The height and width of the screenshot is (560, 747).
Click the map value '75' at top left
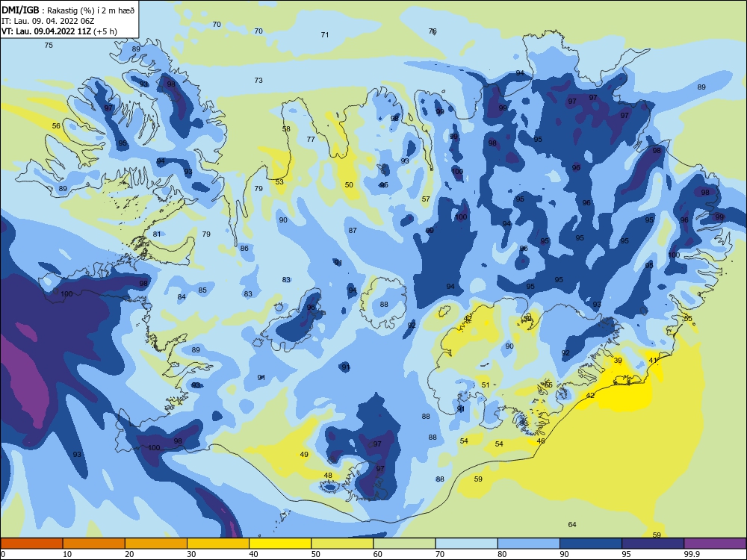[x=49, y=46]
